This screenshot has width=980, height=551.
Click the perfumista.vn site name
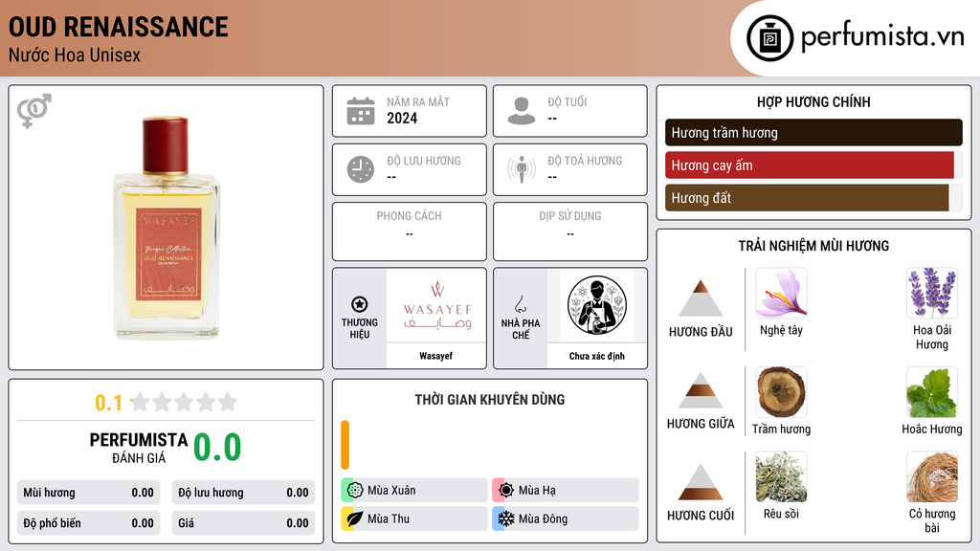point(882,37)
